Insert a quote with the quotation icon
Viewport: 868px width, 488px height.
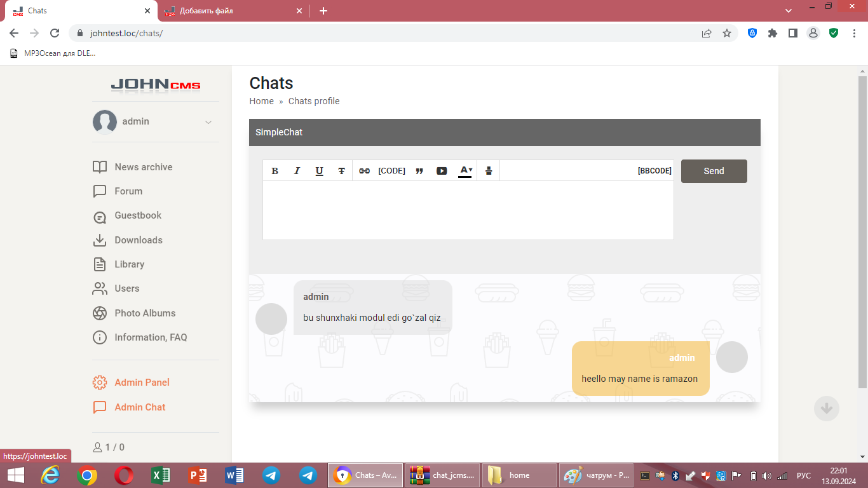[x=419, y=171]
